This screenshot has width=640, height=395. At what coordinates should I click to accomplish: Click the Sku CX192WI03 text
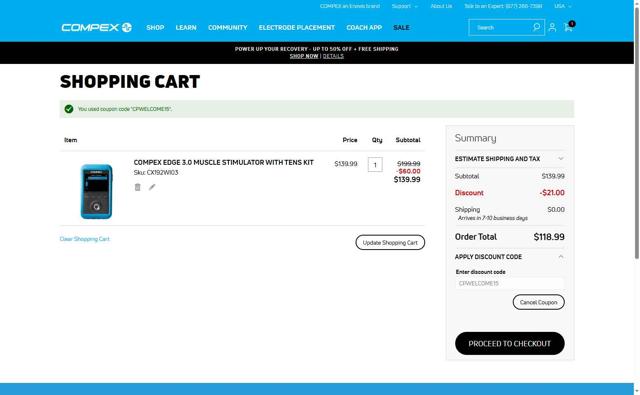156,173
